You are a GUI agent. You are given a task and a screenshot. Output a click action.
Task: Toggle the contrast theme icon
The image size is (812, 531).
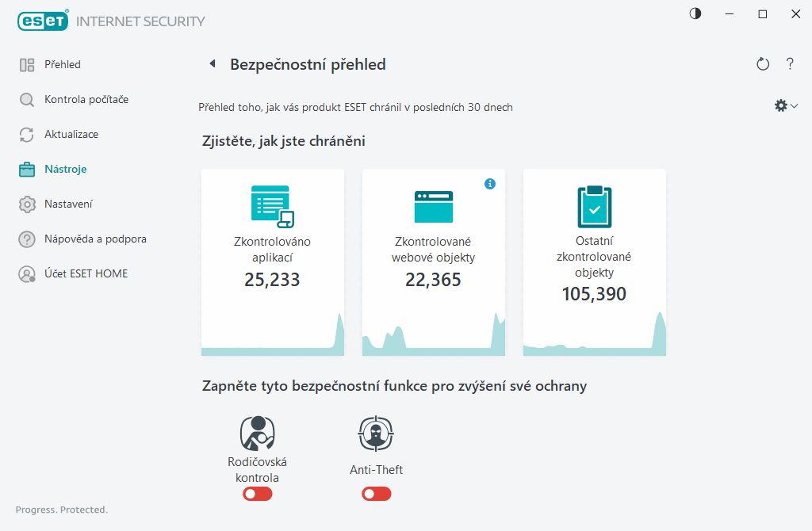pos(695,14)
